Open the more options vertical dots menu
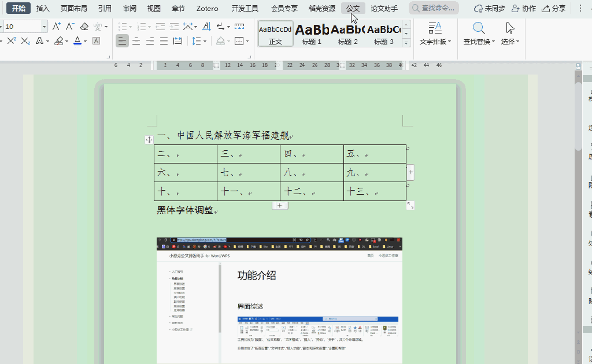The image size is (592, 364). [580, 8]
